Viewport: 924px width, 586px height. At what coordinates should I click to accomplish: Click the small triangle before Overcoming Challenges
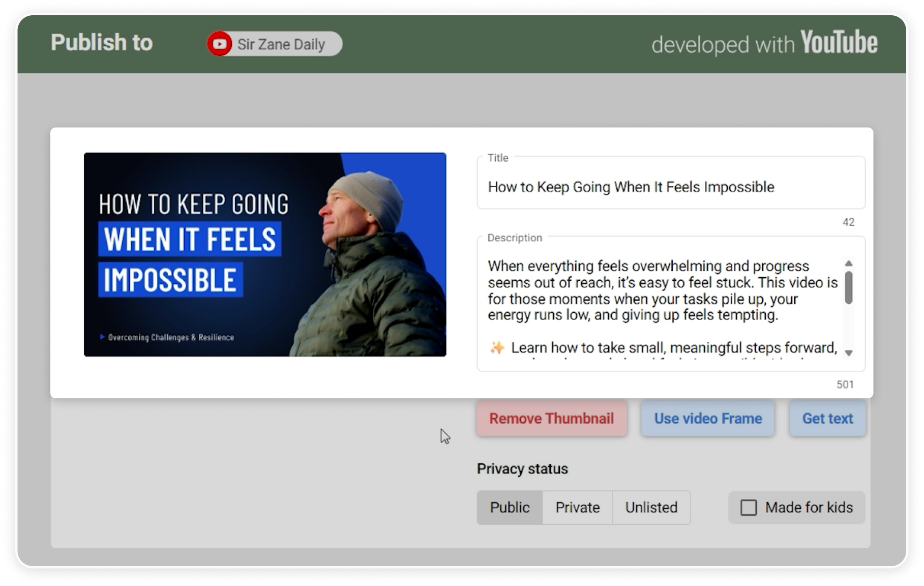coord(102,337)
